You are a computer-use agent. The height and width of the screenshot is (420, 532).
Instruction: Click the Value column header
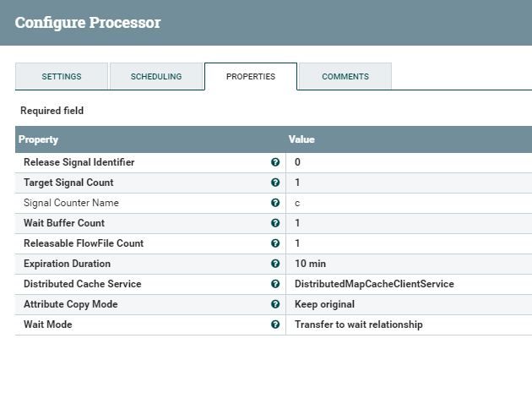click(301, 139)
